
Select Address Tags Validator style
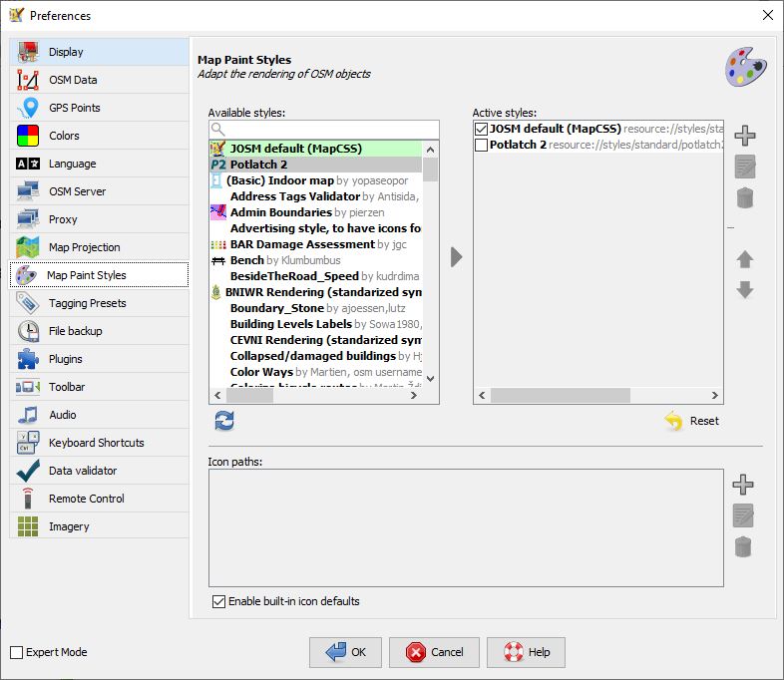316,196
